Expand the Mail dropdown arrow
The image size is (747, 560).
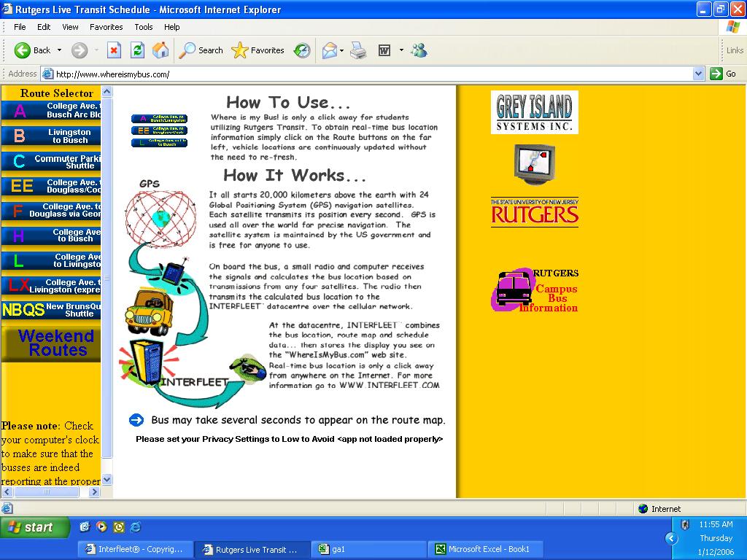coord(341,50)
